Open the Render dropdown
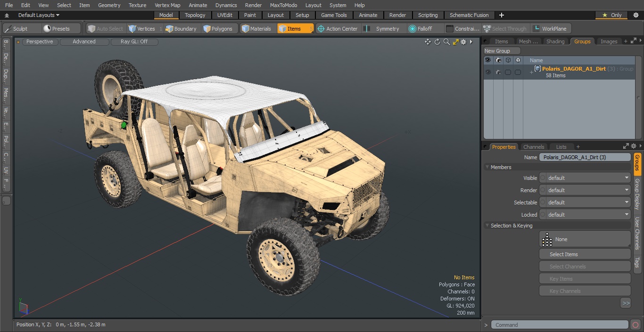644x332 pixels. (585, 190)
